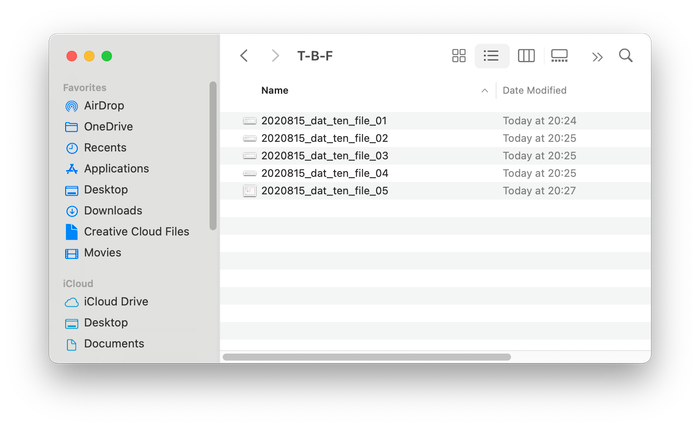Click the T-B-F window title
This screenshot has width=700, height=428.
(x=315, y=56)
